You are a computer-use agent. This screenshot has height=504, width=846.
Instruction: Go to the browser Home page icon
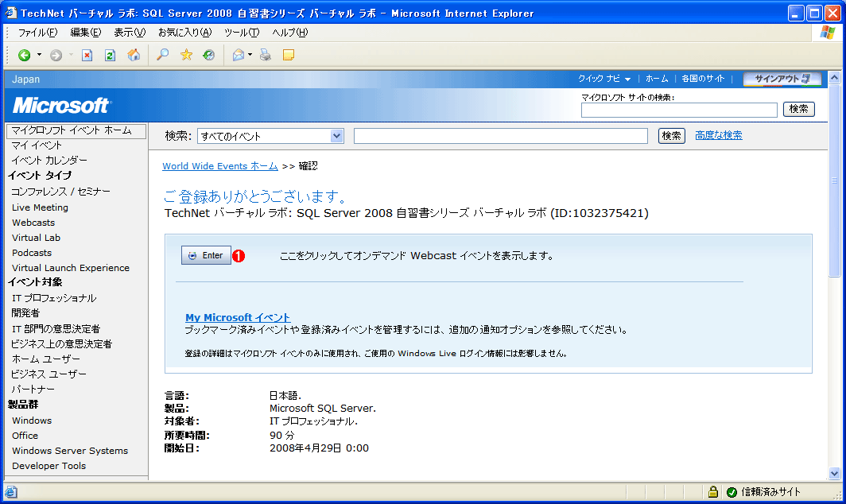pyautogui.click(x=134, y=55)
